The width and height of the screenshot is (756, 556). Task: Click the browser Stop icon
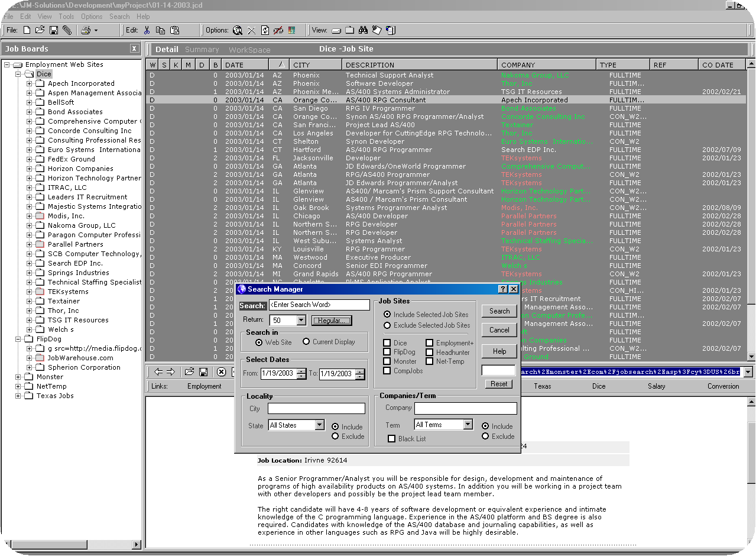(221, 372)
